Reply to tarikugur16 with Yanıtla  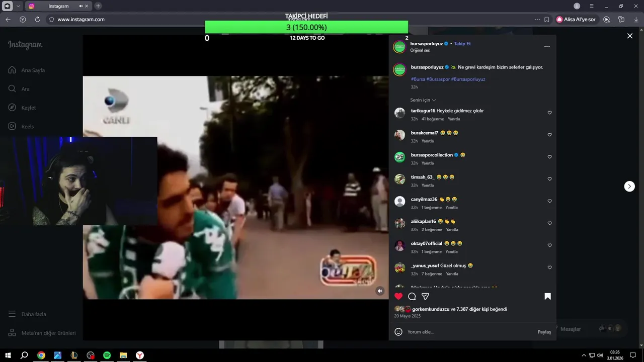point(454,119)
